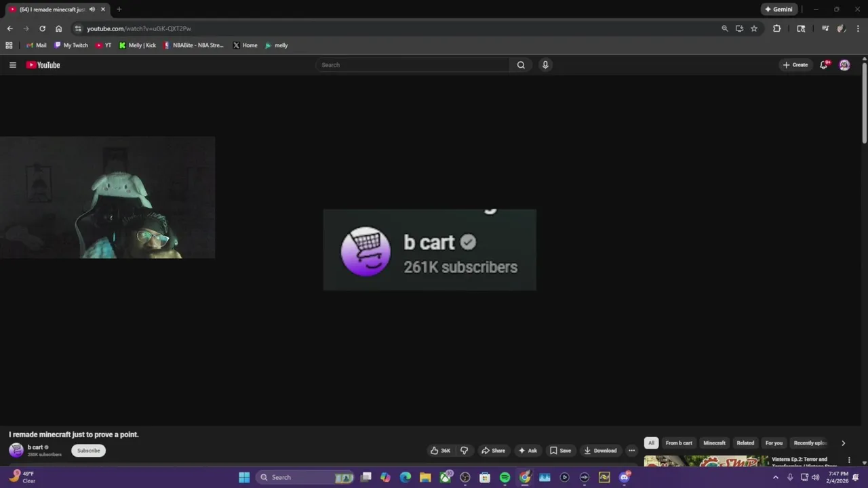Open more actions three-dot menu under video
Image resolution: width=868 pixels, height=488 pixels.
[631, 451]
